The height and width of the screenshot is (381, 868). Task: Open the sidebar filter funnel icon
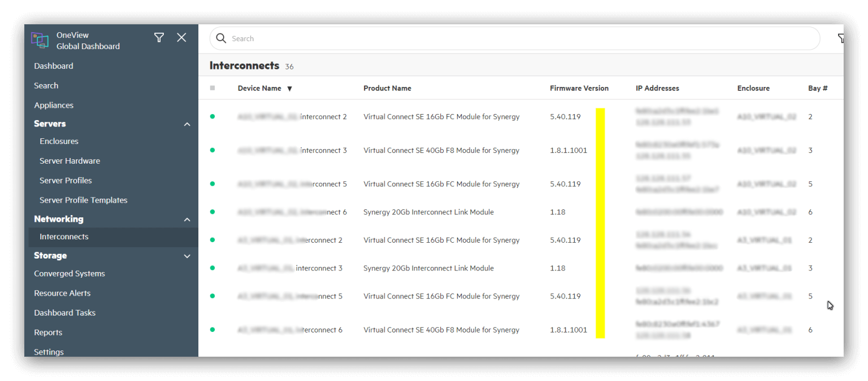[x=159, y=37]
